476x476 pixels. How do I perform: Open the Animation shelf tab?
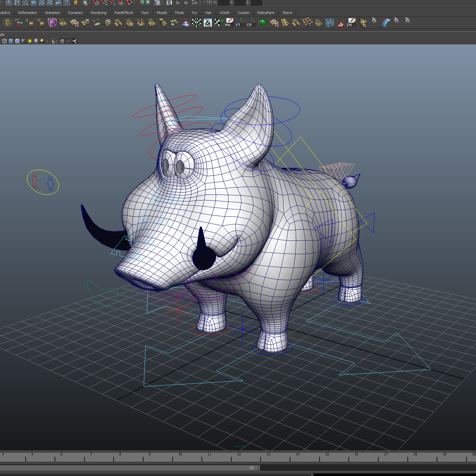[x=52, y=13]
